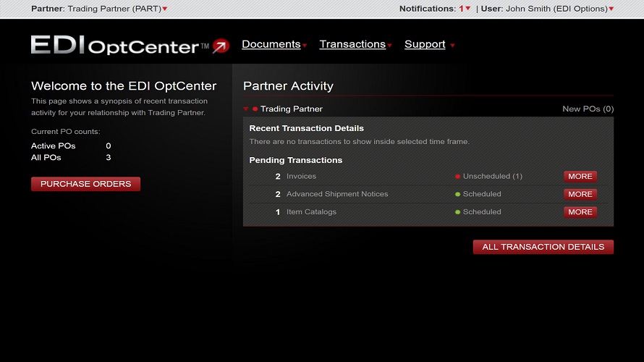Click the New POs (0) label
The height and width of the screenshot is (362, 644).
click(588, 109)
